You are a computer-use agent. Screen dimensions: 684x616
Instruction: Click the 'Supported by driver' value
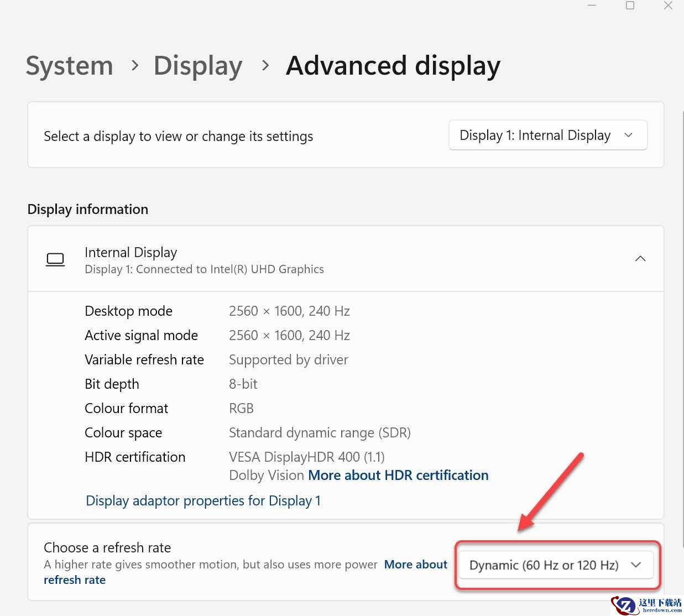(x=289, y=359)
